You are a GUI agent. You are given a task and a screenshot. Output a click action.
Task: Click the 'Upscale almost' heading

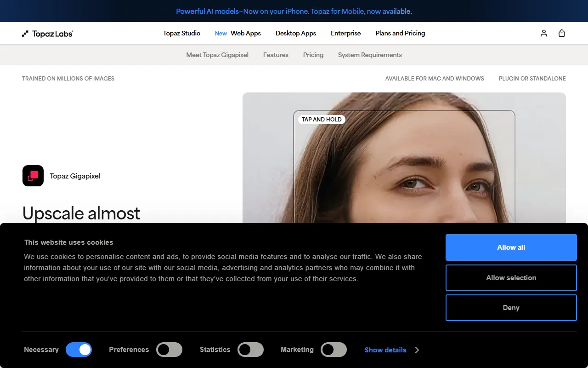(81, 213)
